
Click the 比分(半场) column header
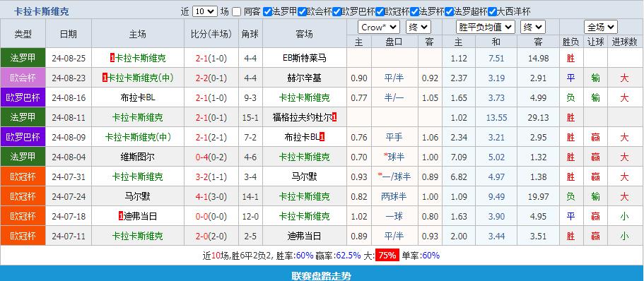pyautogui.click(x=211, y=34)
